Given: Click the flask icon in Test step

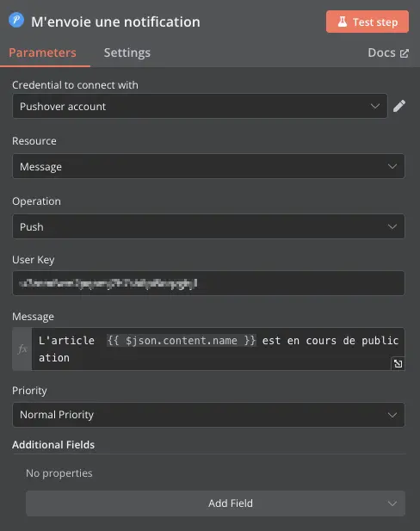Looking at the screenshot, I should pos(343,22).
